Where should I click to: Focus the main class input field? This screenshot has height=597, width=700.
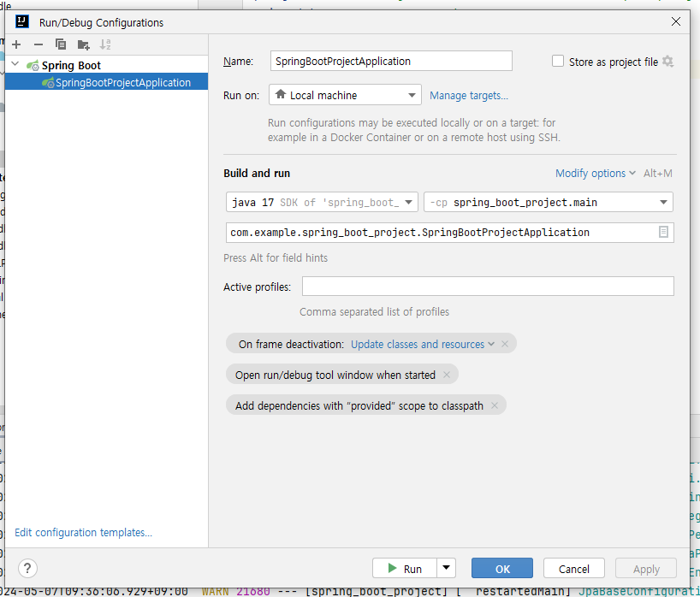450,233
